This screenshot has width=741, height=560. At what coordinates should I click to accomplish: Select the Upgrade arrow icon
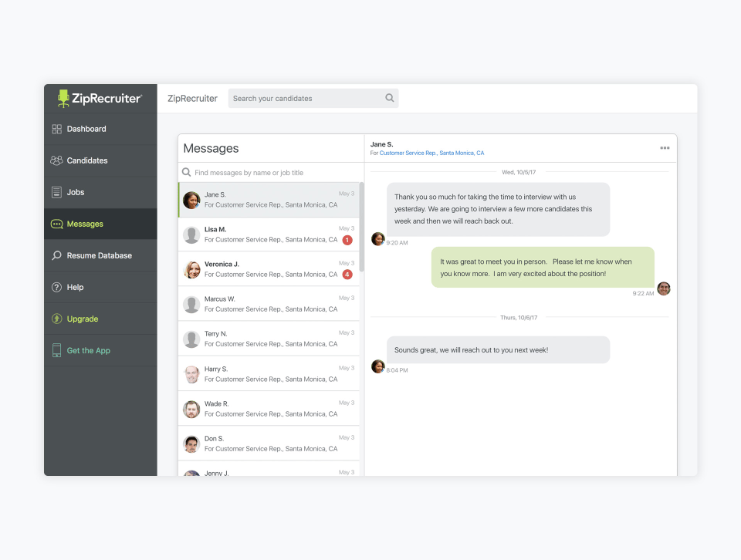tap(57, 319)
